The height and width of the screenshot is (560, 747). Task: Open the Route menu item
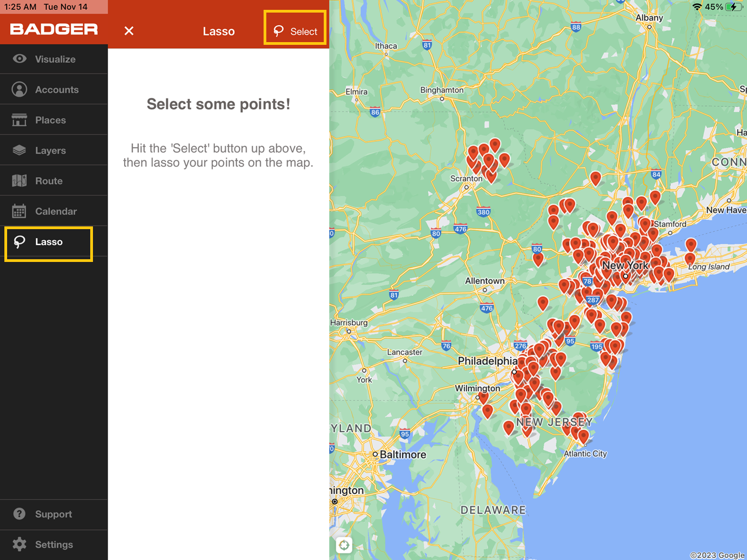click(54, 180)
